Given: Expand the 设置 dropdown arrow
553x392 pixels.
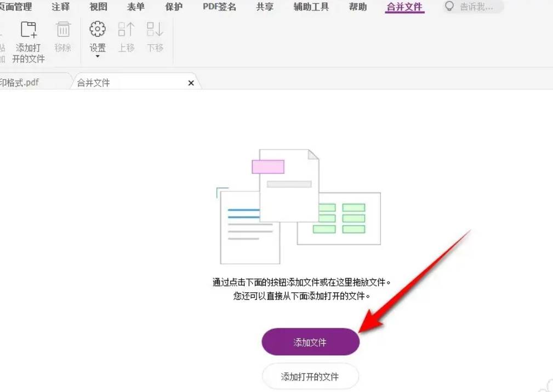Looking at the screenshot, I should click(98, 56).
